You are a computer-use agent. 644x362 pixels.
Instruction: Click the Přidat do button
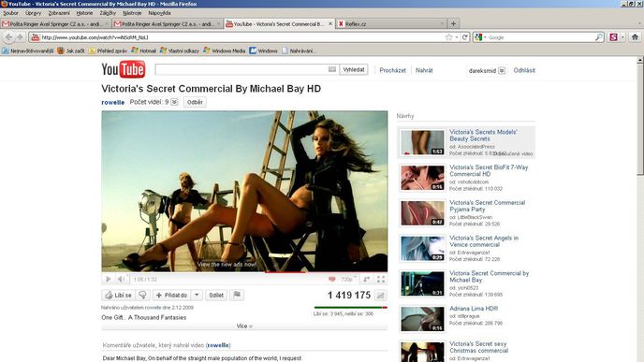[172, 295]
